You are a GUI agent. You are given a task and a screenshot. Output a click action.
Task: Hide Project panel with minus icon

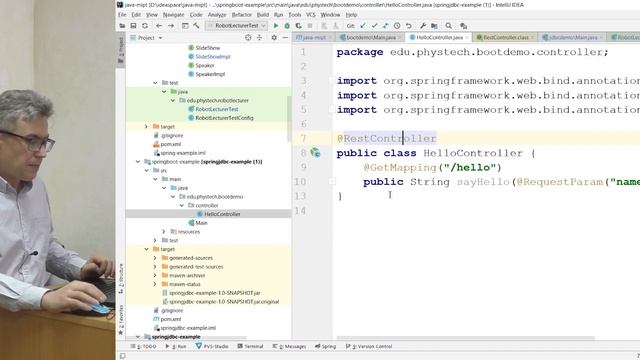(x=285, y=38)
